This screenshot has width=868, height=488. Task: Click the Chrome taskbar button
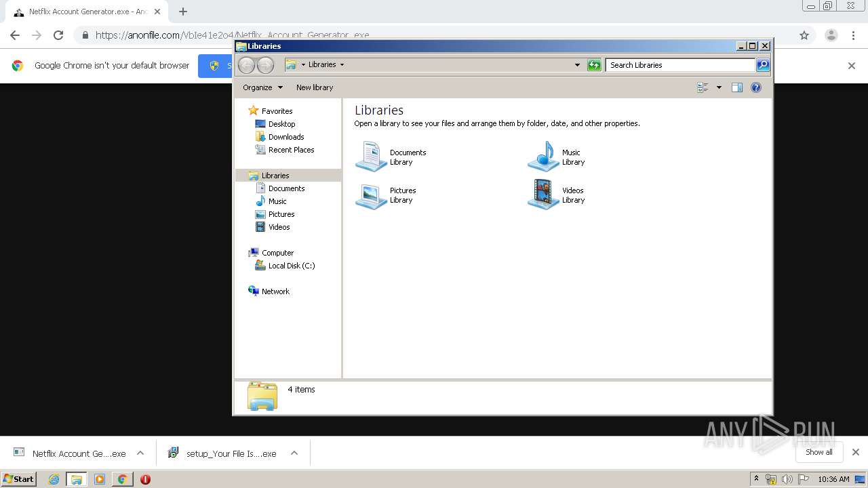pyautogui.click(x=122, y=479)
